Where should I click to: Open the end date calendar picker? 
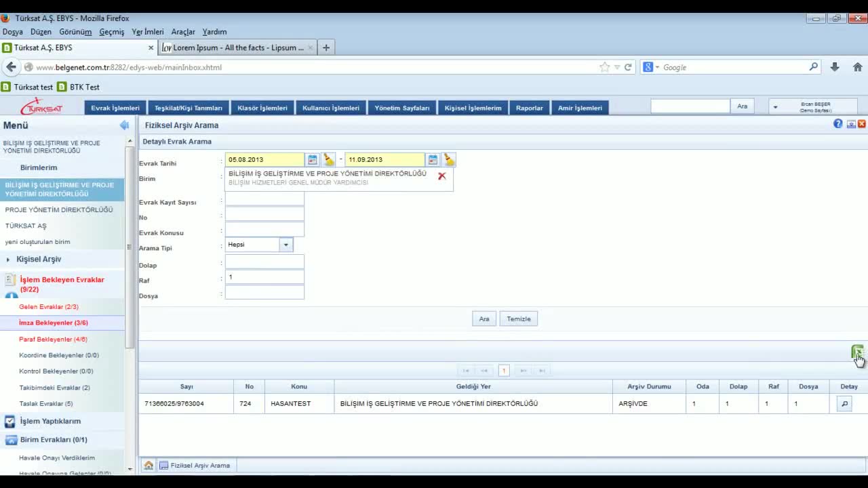(433, 160)
